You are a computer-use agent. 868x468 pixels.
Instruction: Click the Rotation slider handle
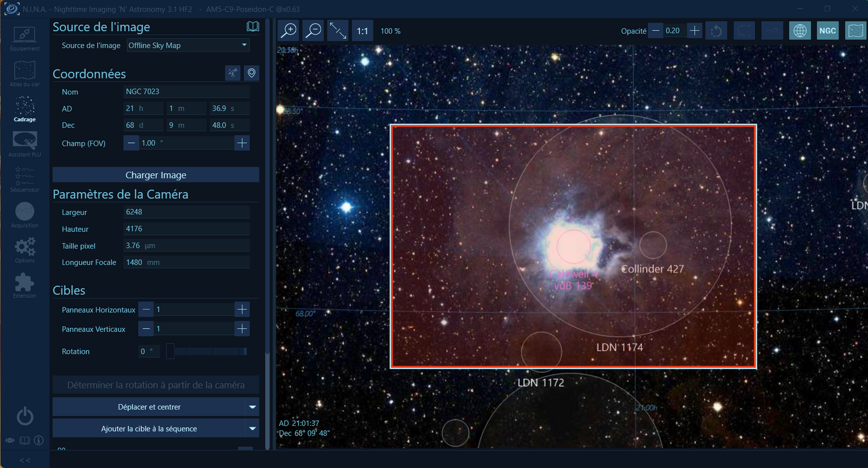pyautogui.click(x=170, y=351)
